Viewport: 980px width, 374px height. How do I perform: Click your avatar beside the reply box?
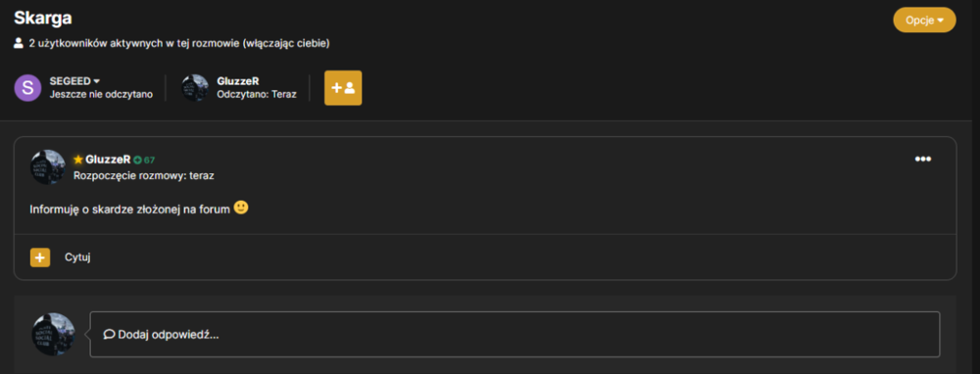click(x=54, y=335)
